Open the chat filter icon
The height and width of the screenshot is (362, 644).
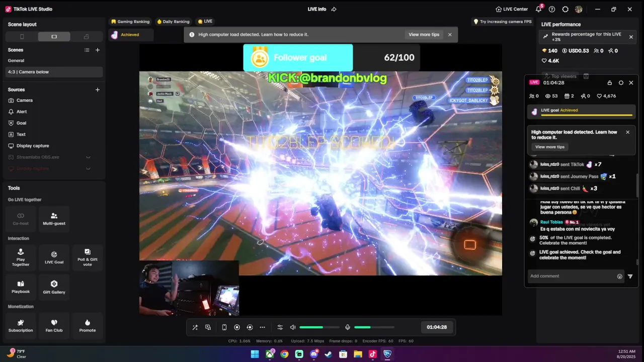pyautogui.click(x=630, y=276)
